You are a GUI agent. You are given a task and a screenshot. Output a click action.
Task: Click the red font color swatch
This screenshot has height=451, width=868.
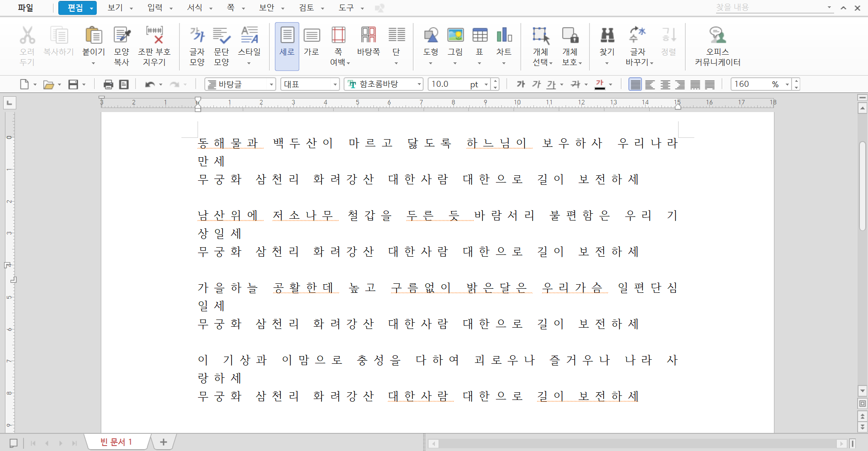(600, 84)
